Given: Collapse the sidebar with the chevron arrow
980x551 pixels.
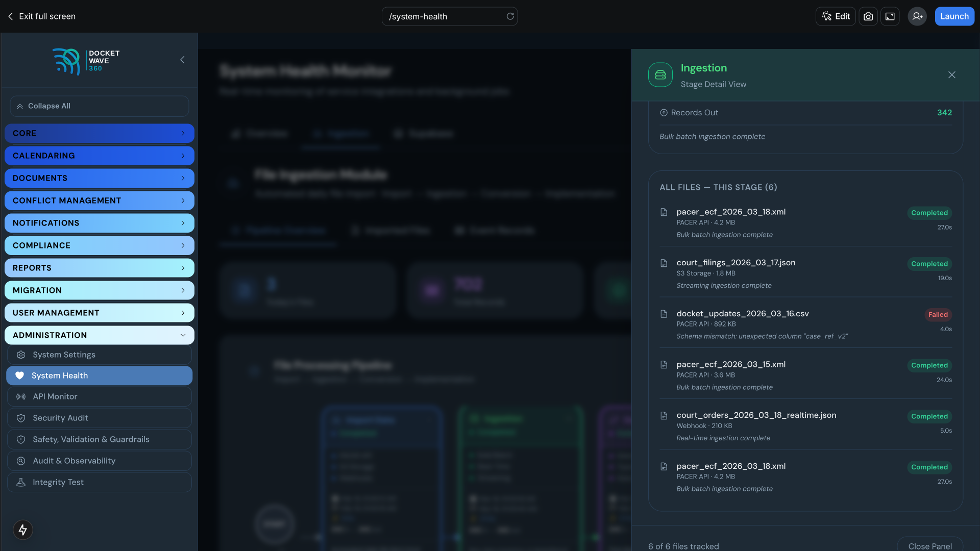Looking at the screenshot, I should (x=182, y=60).
